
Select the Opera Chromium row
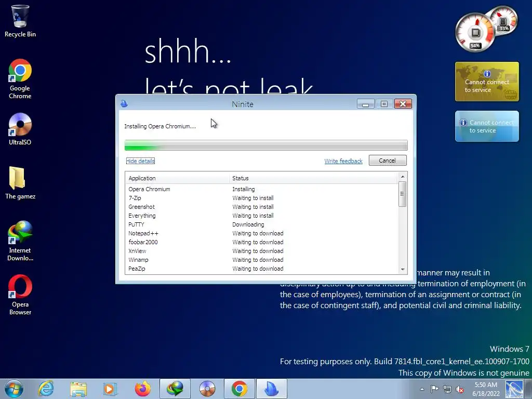pyautogui.click(x=261, y=189)
